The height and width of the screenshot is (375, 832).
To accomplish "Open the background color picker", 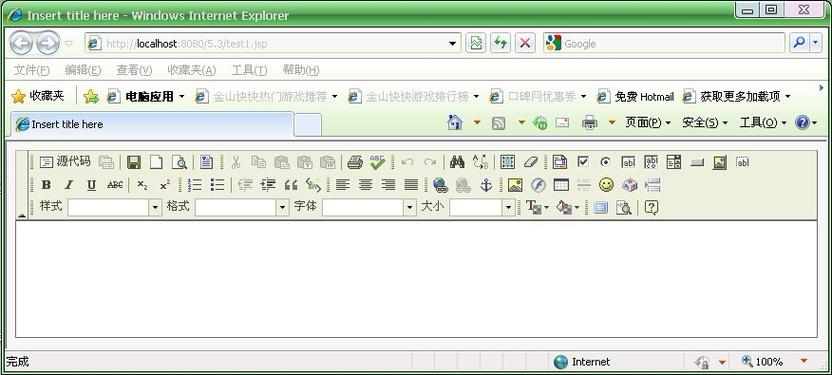I will point(568,207).
